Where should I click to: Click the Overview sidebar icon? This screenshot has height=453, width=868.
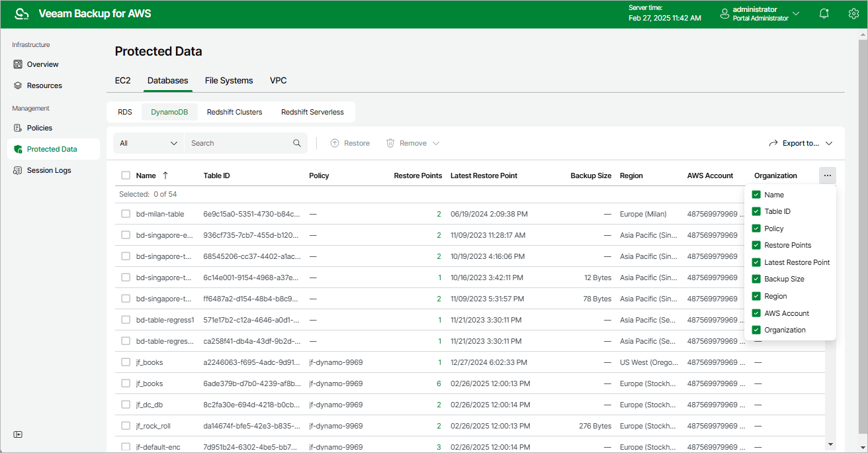18,64
